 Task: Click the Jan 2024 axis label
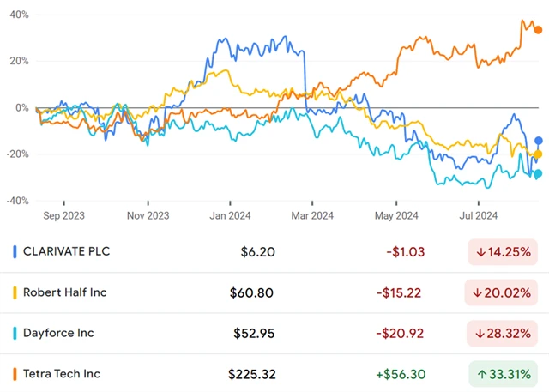point(228,214)
